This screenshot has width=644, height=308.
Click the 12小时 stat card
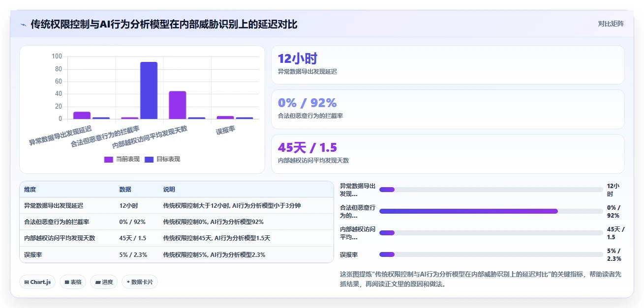(448, 65)
